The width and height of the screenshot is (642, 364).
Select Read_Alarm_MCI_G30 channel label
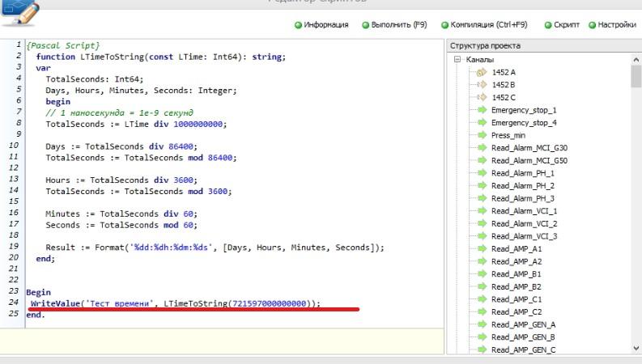(x=529, y=148)
